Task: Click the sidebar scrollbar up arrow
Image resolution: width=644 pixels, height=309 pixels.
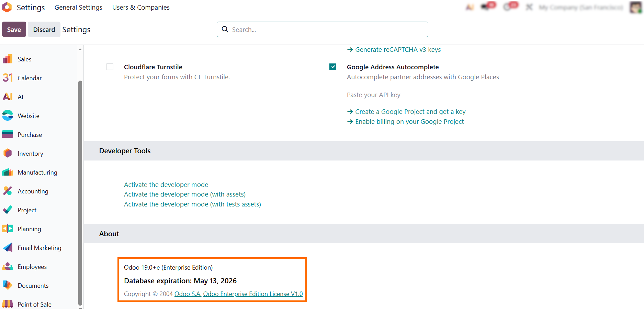Action: click(x=80, y=49)
